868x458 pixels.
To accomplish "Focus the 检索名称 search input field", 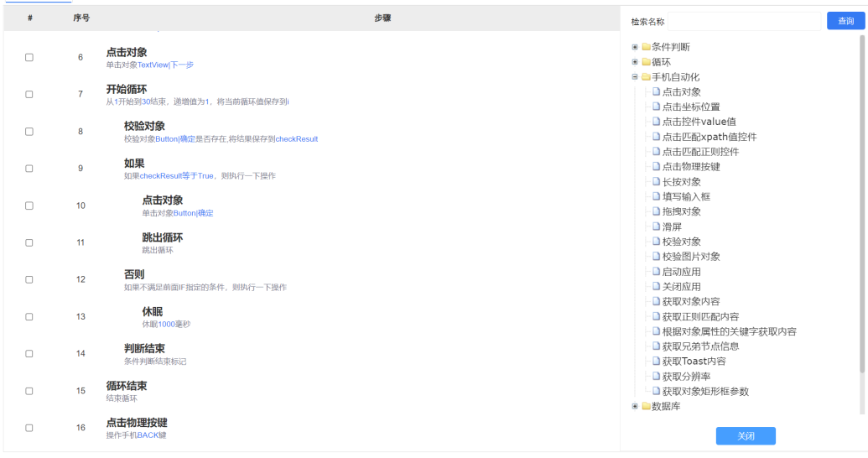I will [743, 22].
